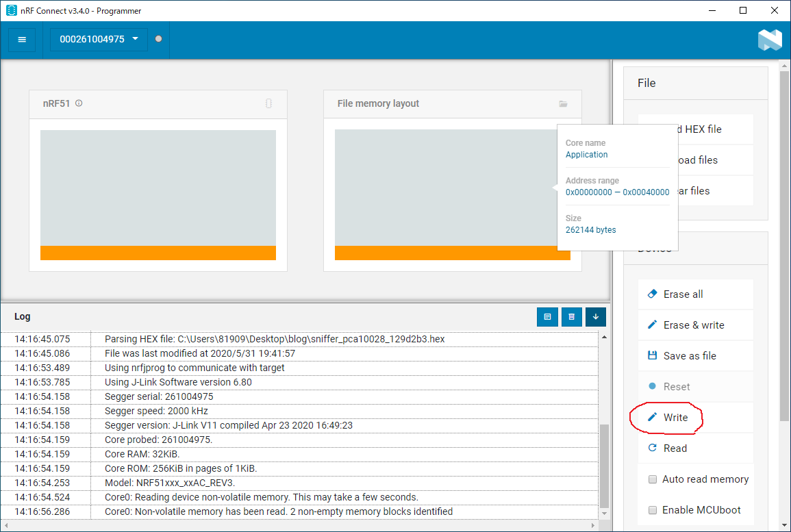Click 'Core RAM: 32KiB.' log line
This screenshot has height=532, width=791.
coord(142,454)
